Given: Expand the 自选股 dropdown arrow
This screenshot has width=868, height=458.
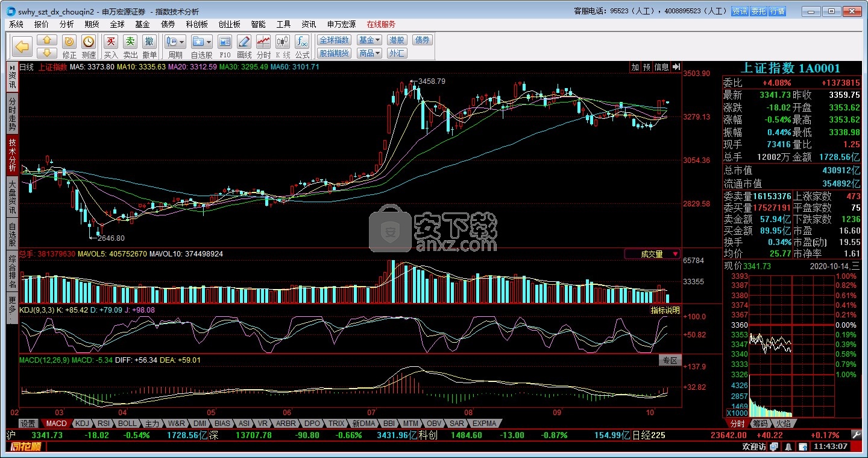Looking at the screenshot, I should coord(209,41).
